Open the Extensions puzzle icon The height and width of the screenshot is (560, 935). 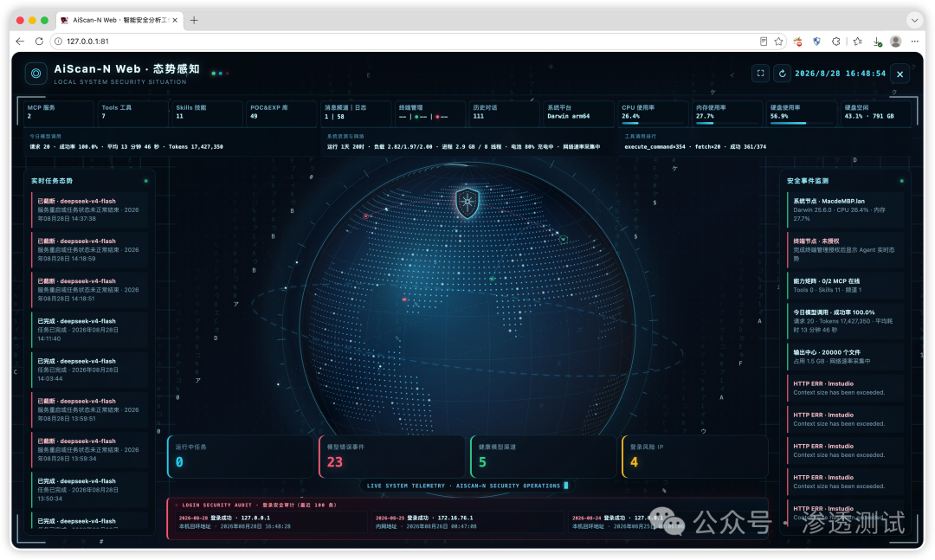point(836,42)
